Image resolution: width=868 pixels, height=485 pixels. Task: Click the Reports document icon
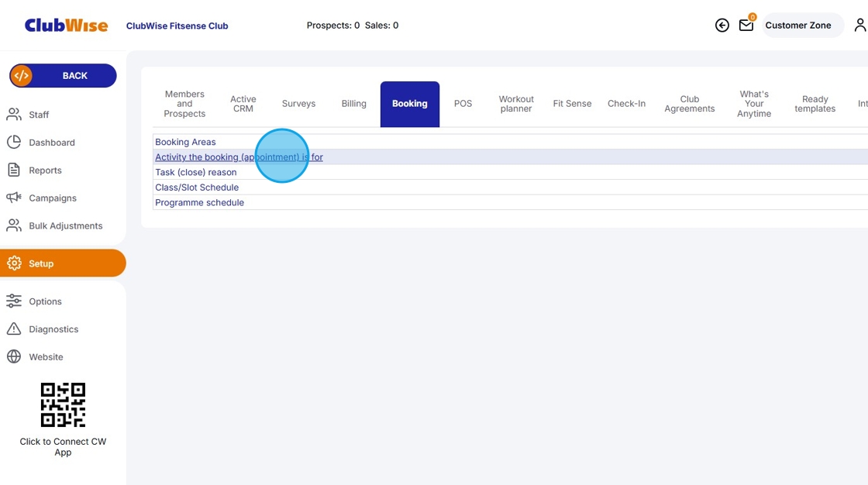[x=14, y=170]
